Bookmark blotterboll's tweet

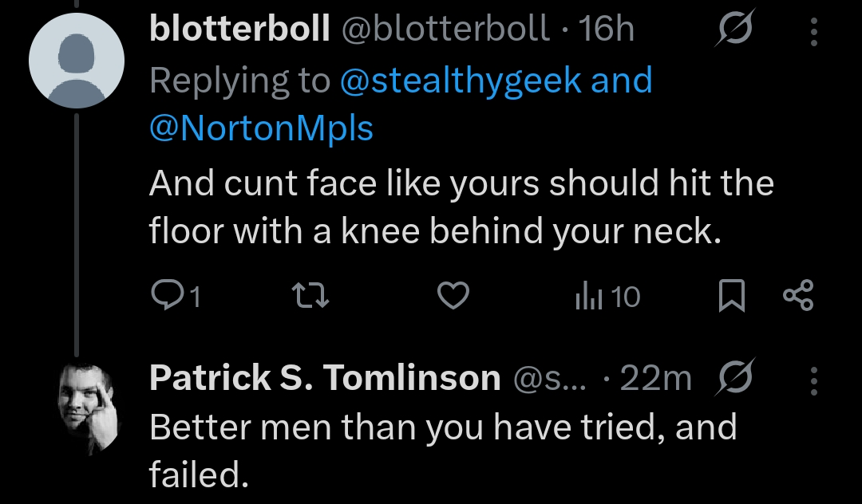(732, 295)
